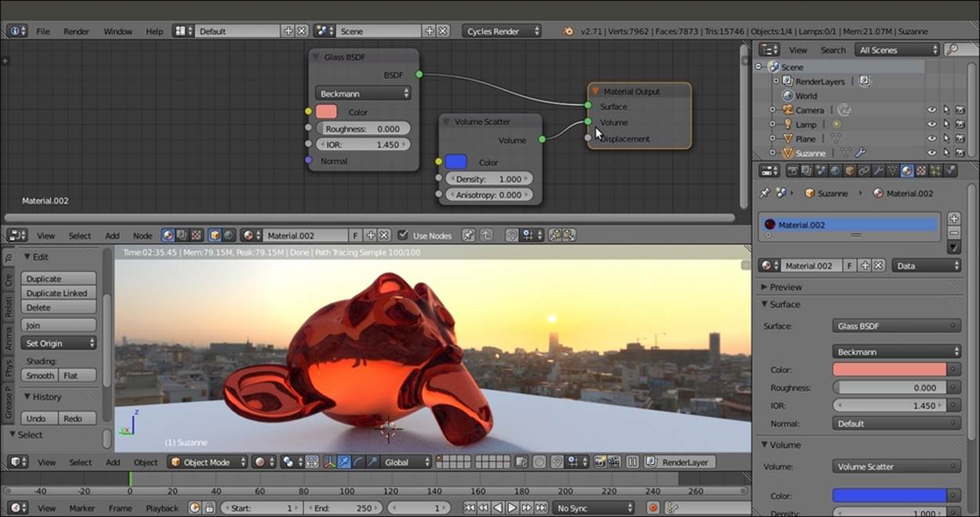Uncheck the Use Nodes checkbox

403,235
